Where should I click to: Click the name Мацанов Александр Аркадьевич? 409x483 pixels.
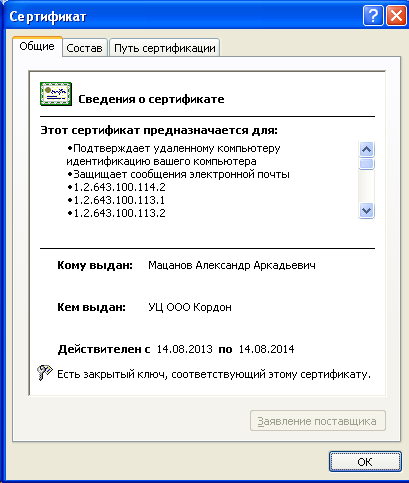click(x=232, y=265)
